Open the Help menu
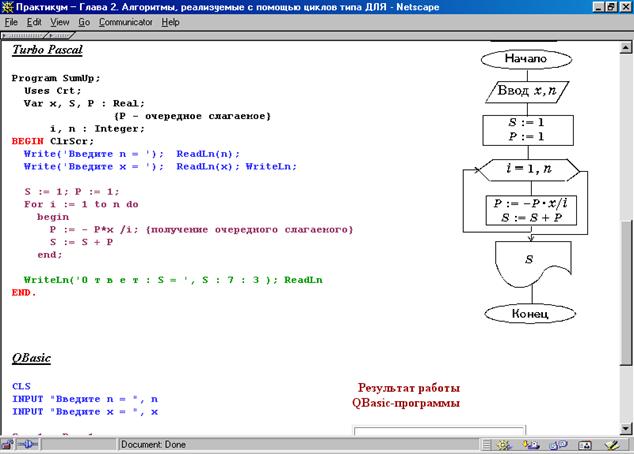This screenshot has width=634, height=454. (x=170, y=21)
